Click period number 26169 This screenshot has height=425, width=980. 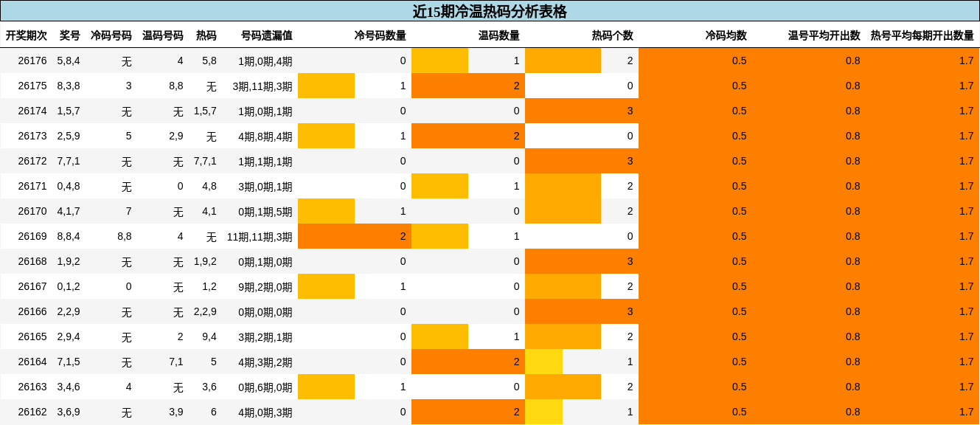[32, 236]
